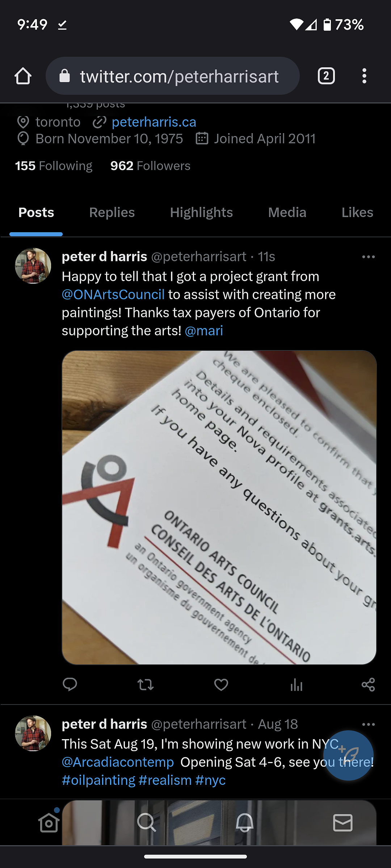
Task: Repost the Ontario Arts Council tweet
Action: coord(146,684)
